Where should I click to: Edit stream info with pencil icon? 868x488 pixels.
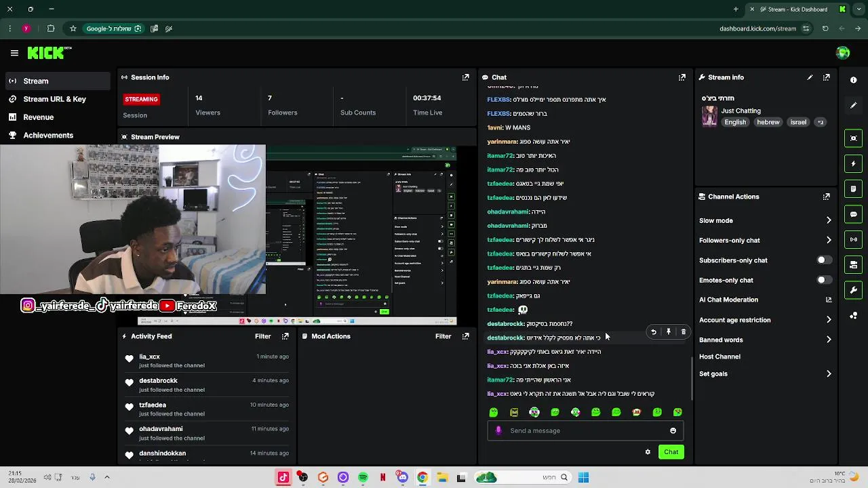pos(810,77)
